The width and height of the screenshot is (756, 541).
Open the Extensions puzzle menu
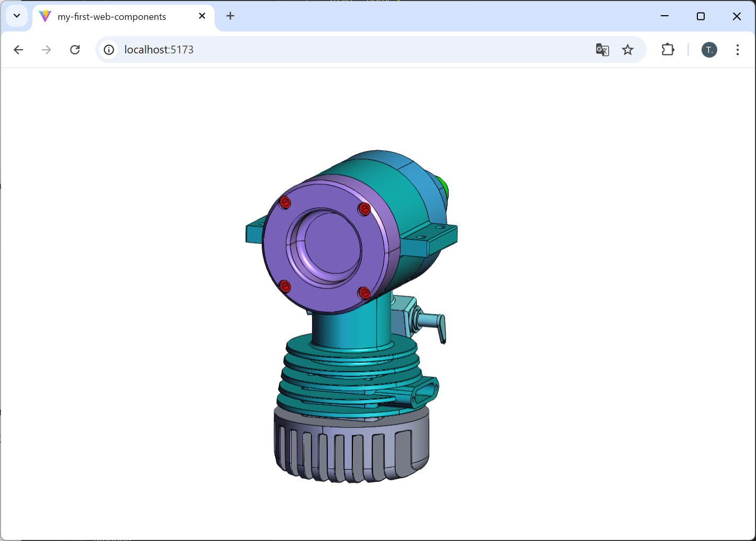(x=668, y=50)
